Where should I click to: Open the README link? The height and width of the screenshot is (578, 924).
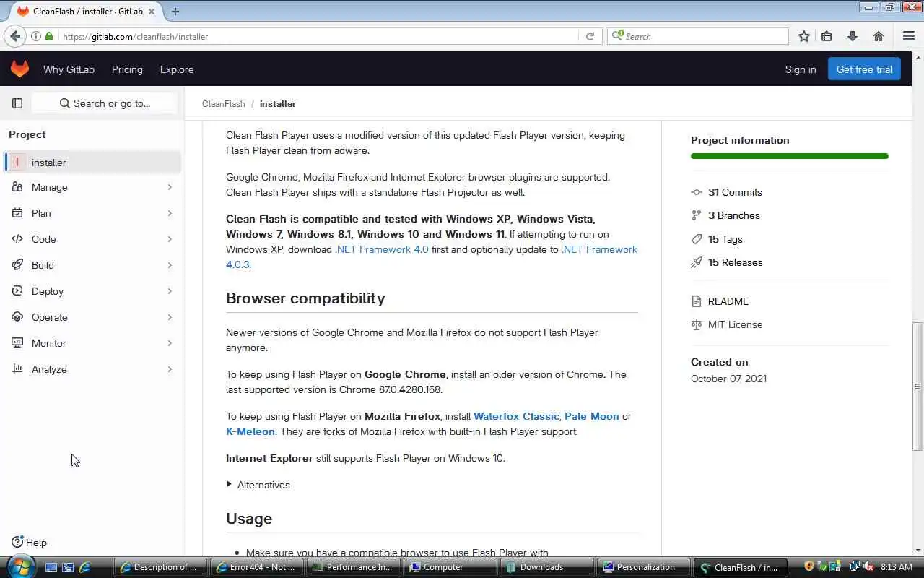tap(728, 301)
